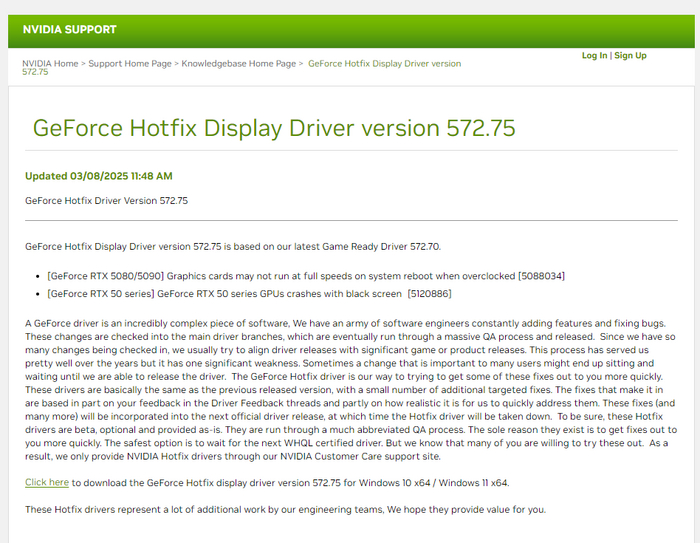Click the horizontal divider below the subtitle
700x543 pixels.
click(350, 220)
